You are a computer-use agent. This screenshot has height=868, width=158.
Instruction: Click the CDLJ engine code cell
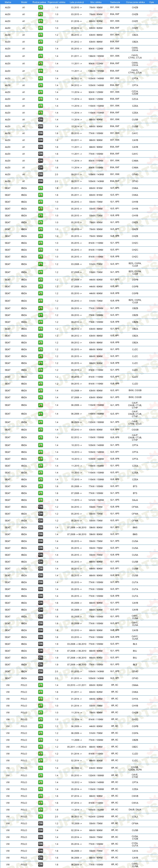(x=135, y=816)
